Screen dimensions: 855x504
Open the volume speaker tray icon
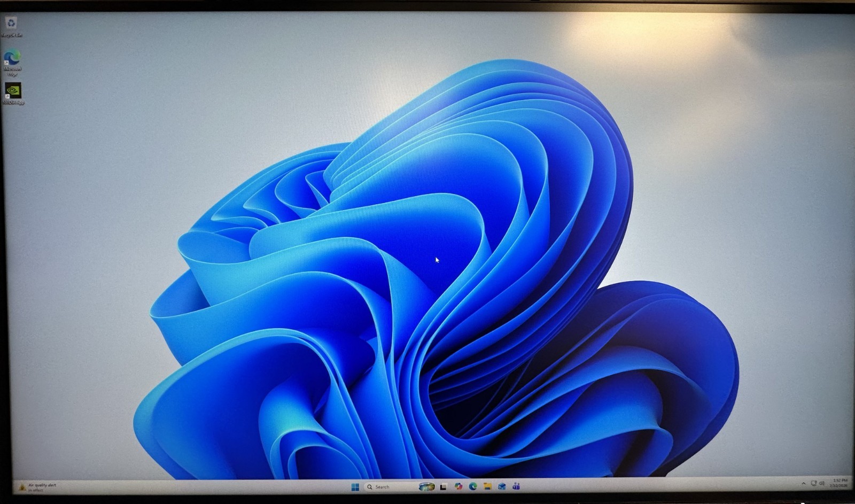click(822, 483)
